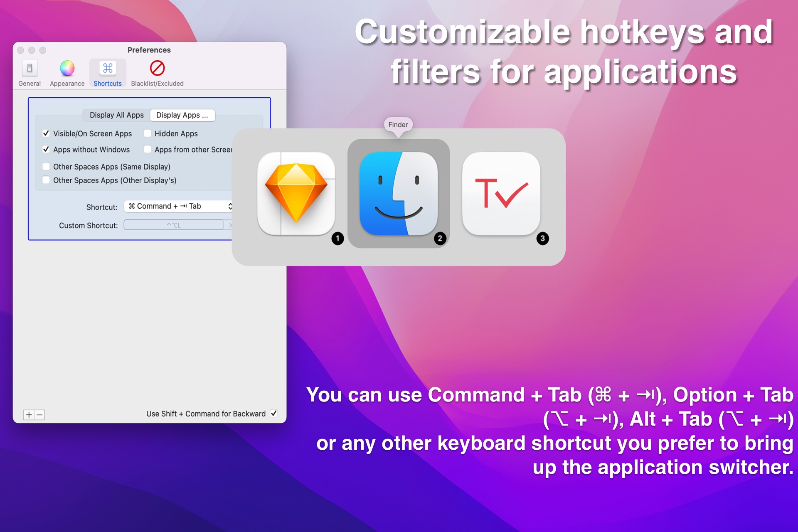Check Other Spaces Apps (Same Display)
Image resolution: width=798 pixels, height=532 pixels.
46,167
